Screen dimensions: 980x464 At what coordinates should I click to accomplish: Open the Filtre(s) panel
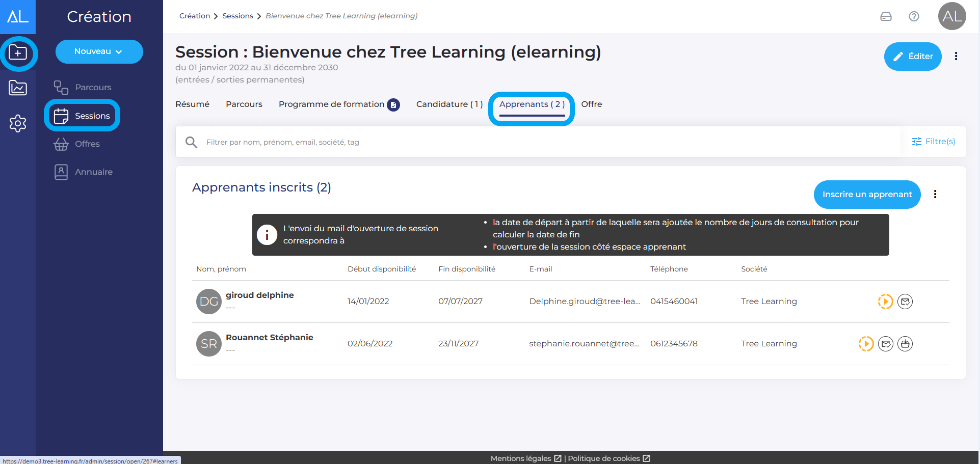pyautogui.click(x=933, y=142)
